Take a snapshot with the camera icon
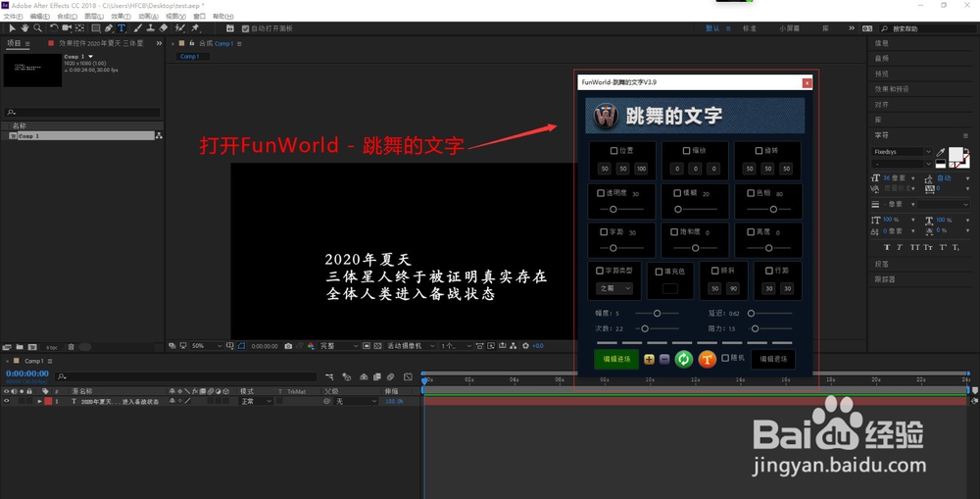Viewport: 980px width, 499px height. pyautogui.click(x=288, y=346)
